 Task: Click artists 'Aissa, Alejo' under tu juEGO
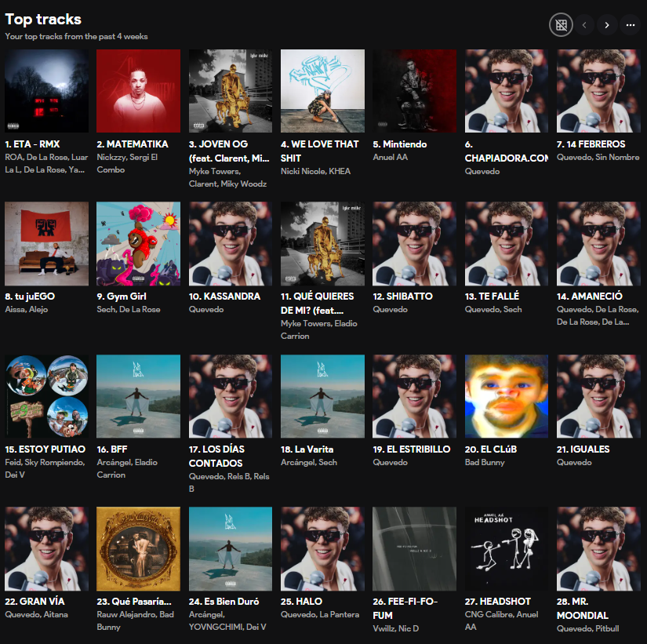pyautogui.click(x=27, y=310)
